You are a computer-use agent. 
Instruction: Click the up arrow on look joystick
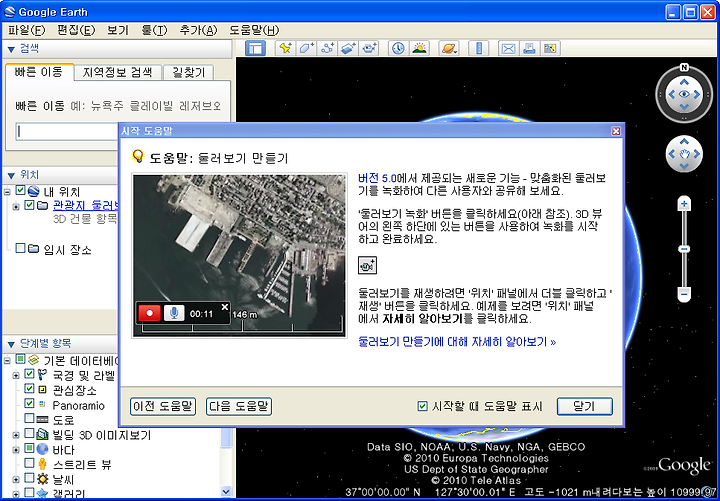[684, 82]
